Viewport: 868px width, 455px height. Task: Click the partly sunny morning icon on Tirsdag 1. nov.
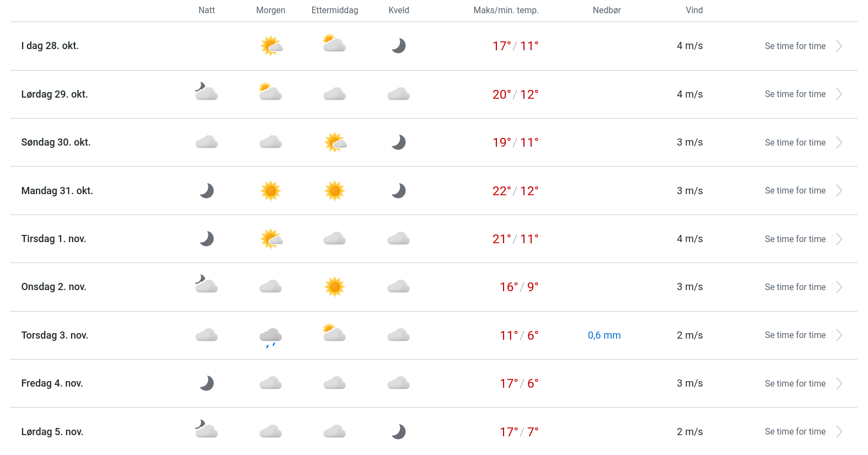pyautogui.click(x=271, y=239)
